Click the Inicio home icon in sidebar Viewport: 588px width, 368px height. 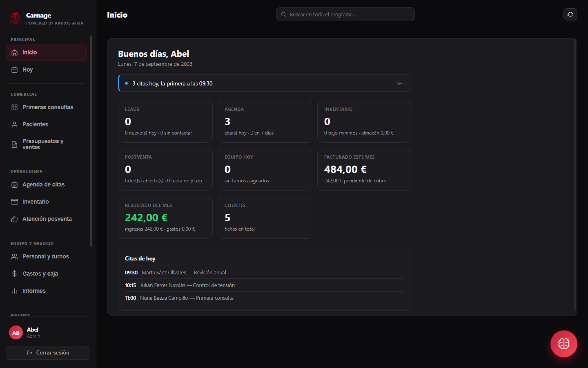tap(15, 53)
